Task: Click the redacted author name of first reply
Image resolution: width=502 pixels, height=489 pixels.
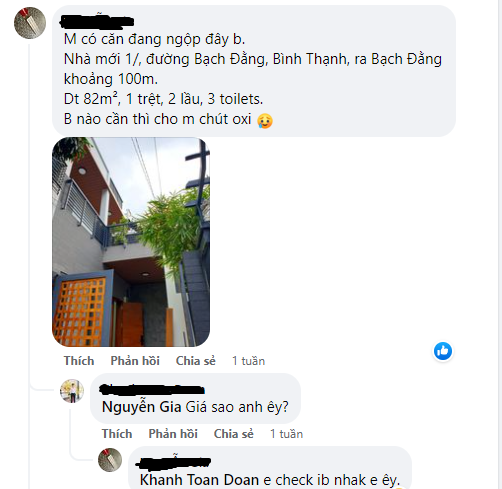Action: [x=152, y=390]
